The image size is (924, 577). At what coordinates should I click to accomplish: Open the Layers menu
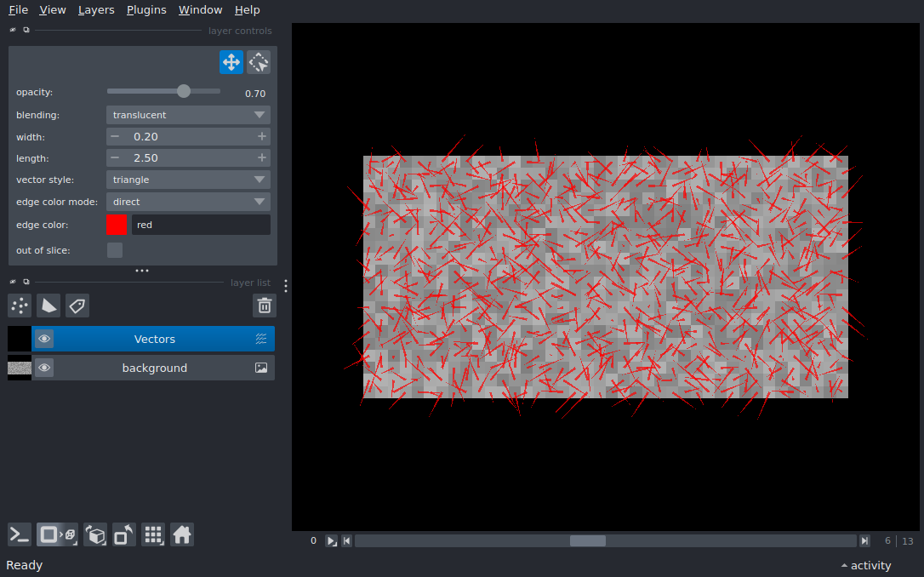click(96, 10)
